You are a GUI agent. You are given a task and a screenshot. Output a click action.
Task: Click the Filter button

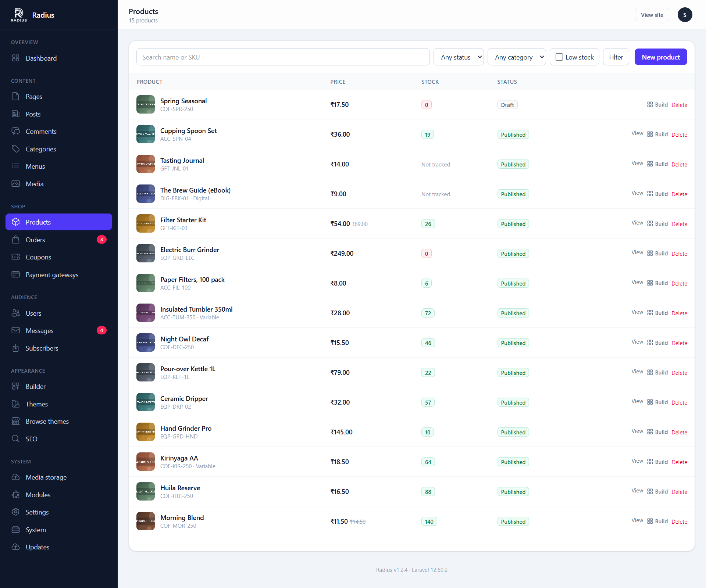tap(616, 57)
